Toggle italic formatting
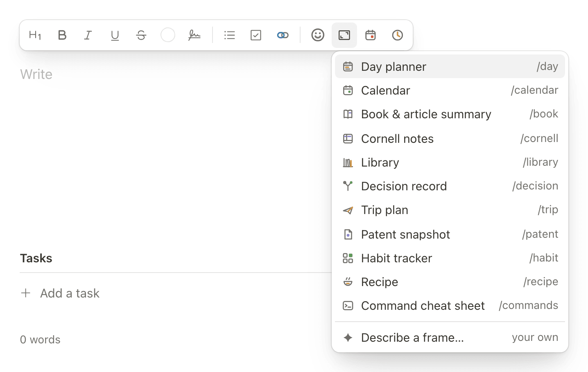588x372 pixels. pyautogui.click(x=88, y=35)
